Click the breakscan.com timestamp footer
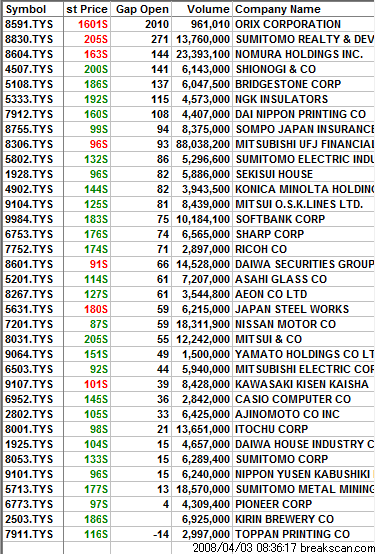The width and height of the screenshot is (376, 554). [x=284, y=548]
